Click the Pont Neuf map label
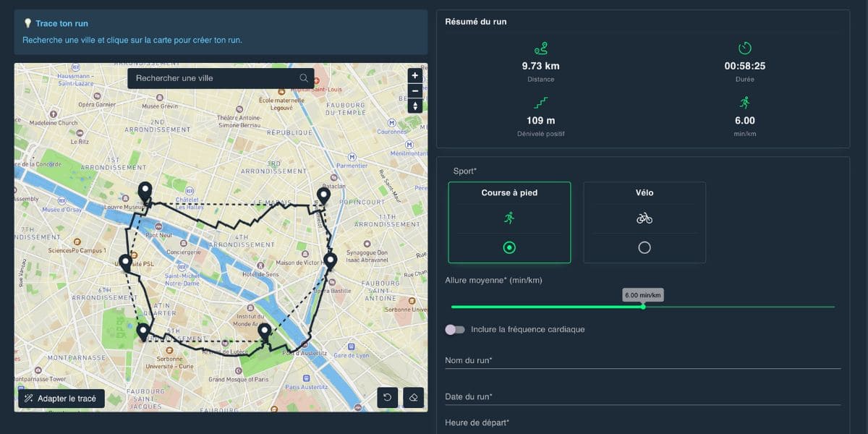The width and height of the screenshot is (868, 434). [158, 235]
